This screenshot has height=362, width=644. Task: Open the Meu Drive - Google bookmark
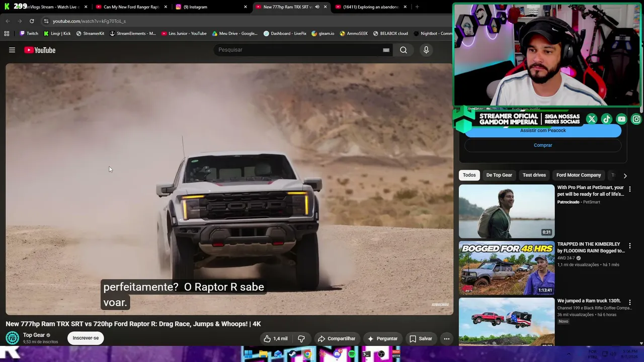coord(235,34)
